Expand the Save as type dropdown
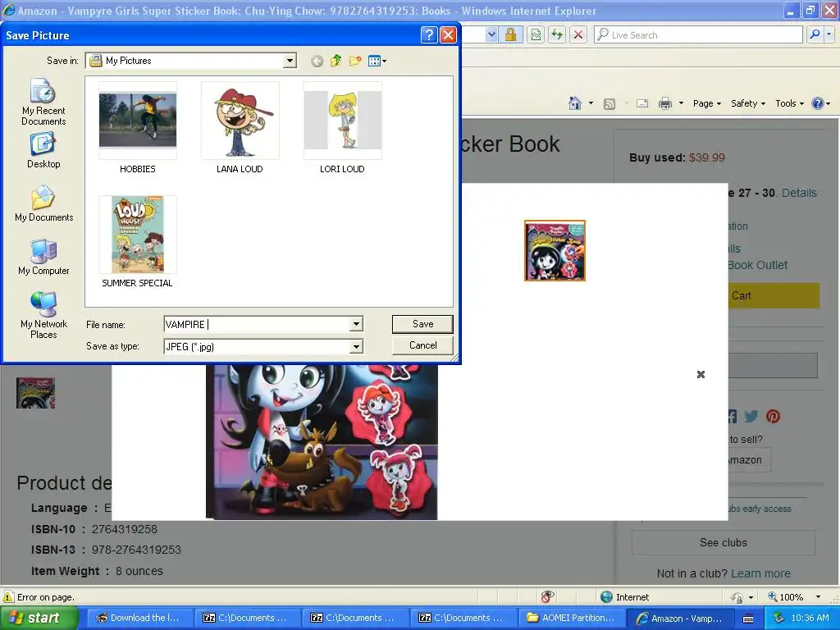 coord(356,347)
